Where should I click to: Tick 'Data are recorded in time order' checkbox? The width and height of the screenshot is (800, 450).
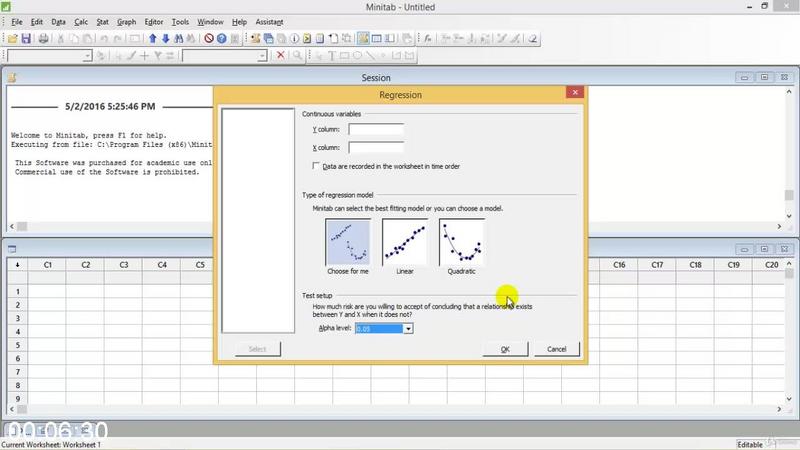click(316, 166)
